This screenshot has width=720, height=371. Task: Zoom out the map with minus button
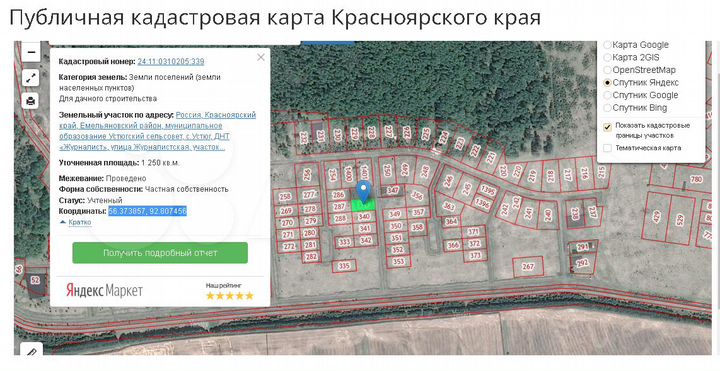click(x=31, y=52)
